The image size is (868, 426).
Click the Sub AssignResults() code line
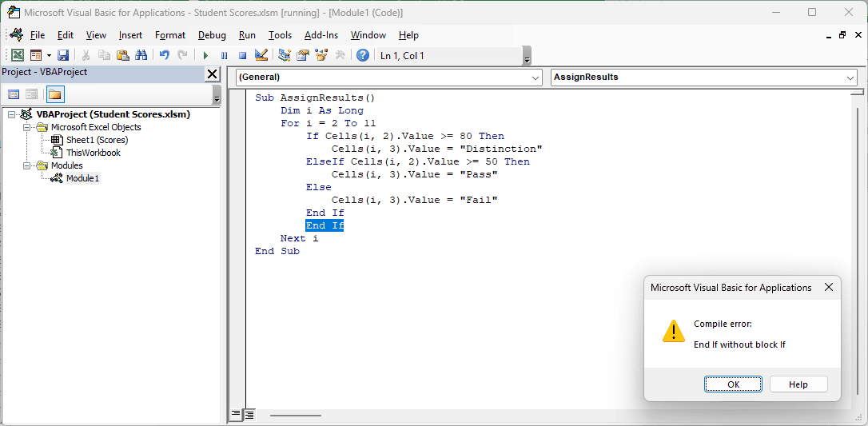pos(315,98)
